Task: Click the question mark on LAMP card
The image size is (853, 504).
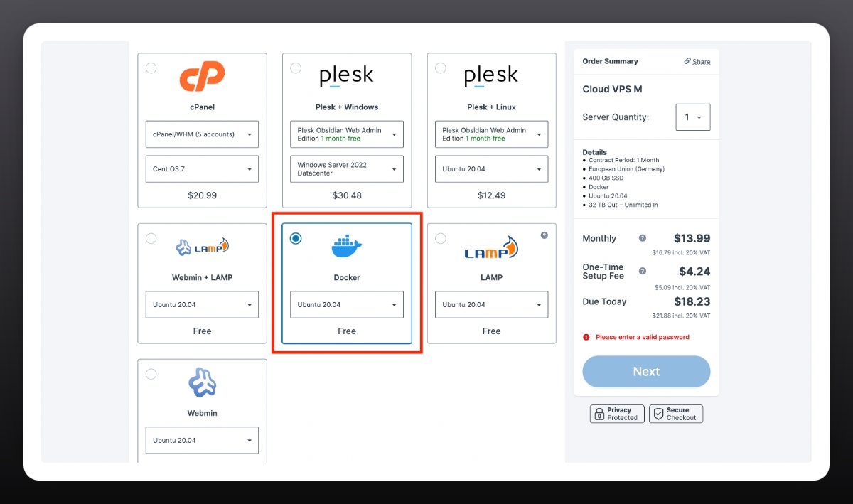Action: pos(544,235)
